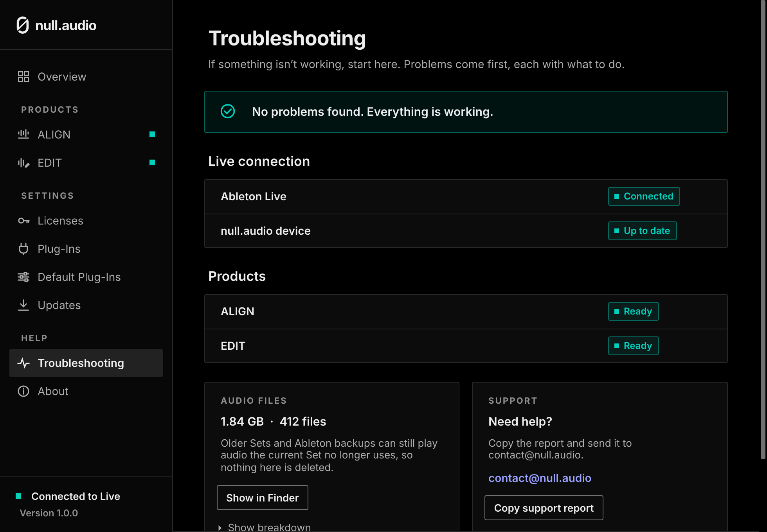Click the green checkmark in status banner
The width and height of the screenshot is (767, 532).
[228, 111]
